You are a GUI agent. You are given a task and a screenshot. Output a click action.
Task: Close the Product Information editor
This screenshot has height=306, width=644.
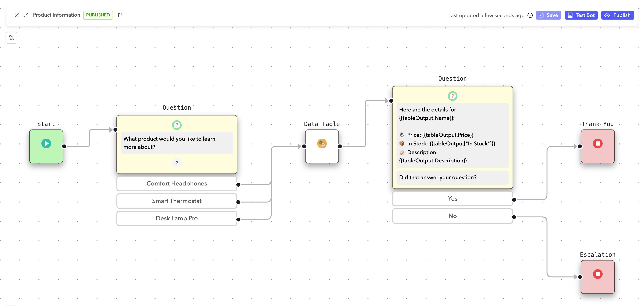[17, 15]
